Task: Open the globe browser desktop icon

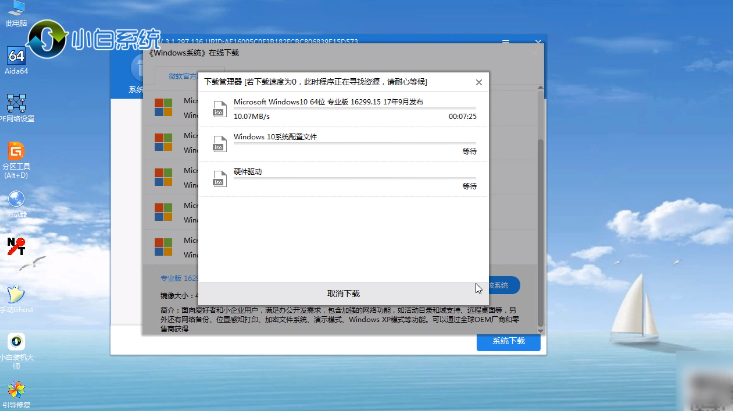Action: (x=16, y=204)
